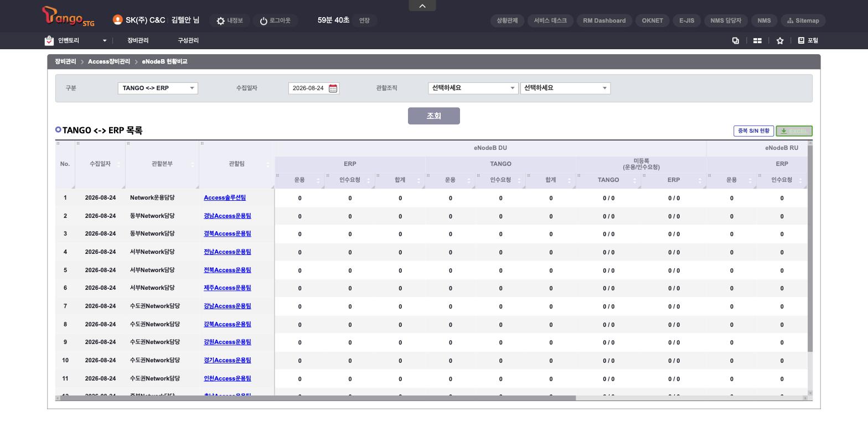
Task: Click Access장비관리 in the breadcrumb
Action: (108, 61)
